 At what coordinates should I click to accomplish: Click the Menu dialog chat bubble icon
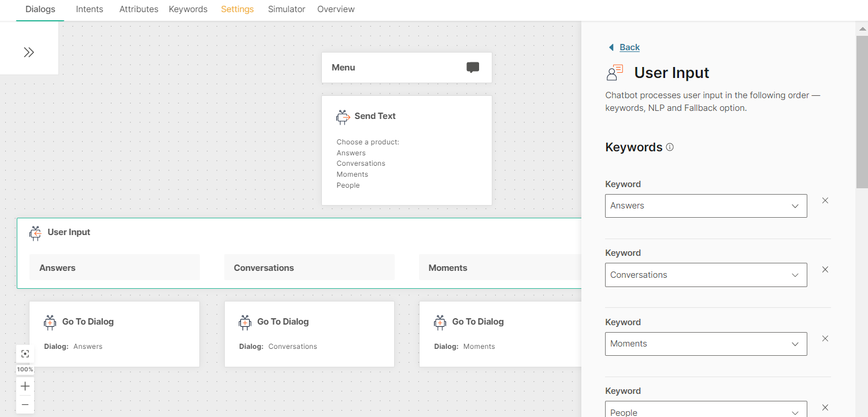point(473,68)
